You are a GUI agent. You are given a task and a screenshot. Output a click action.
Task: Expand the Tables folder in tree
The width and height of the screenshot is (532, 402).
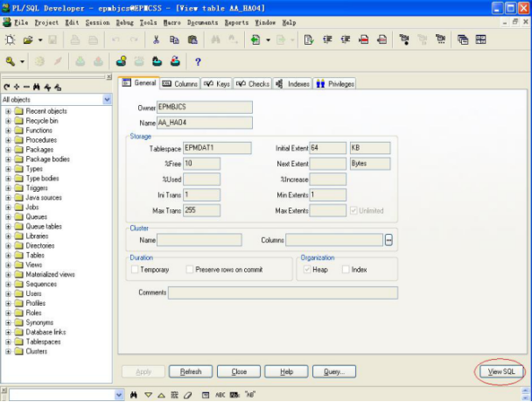(x=8, y=256)
